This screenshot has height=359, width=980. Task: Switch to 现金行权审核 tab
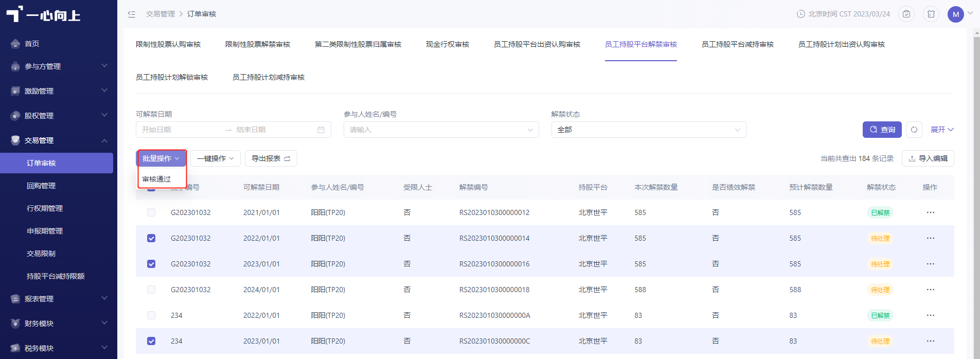448,44
